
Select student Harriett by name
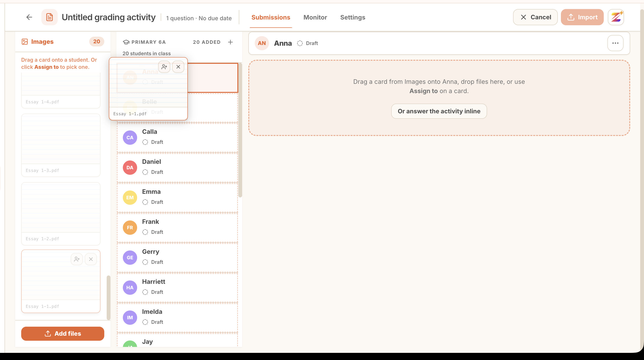coord(154,281)
